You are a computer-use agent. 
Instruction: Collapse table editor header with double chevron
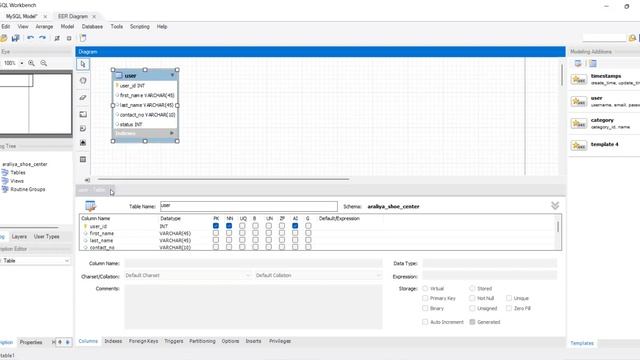tap(555, 205)
